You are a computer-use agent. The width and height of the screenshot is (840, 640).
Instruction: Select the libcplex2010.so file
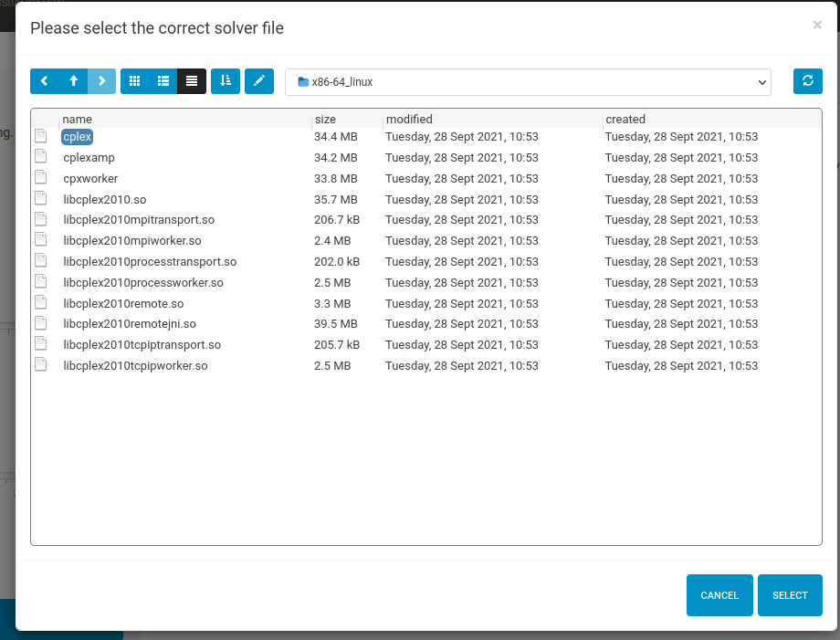click(x=104, y=199)
